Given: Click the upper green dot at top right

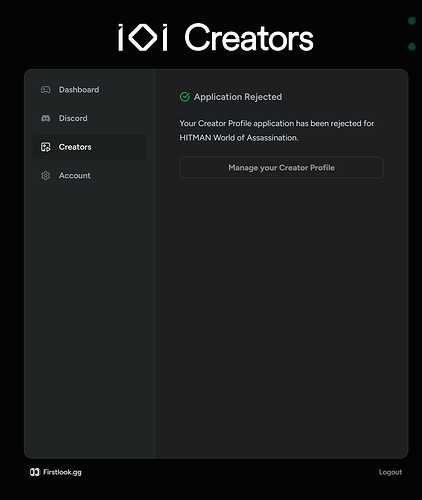Looking at the screenshot, I should coord(412,21).
